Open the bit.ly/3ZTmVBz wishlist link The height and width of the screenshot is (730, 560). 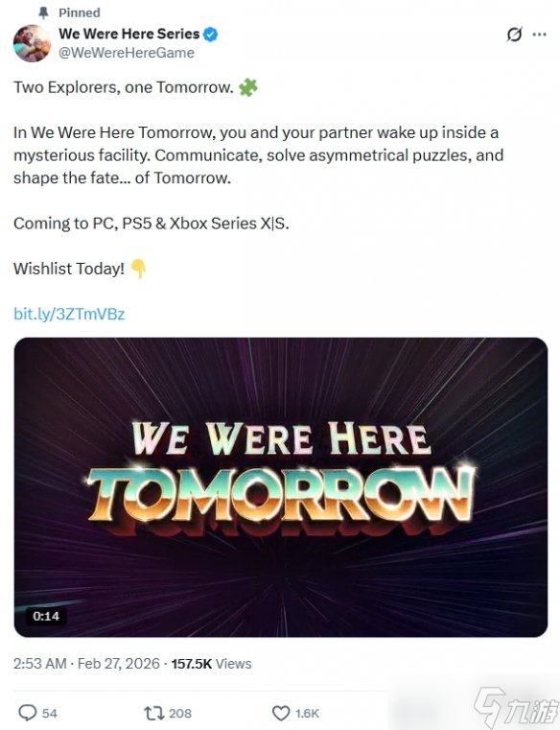(69, 314)
